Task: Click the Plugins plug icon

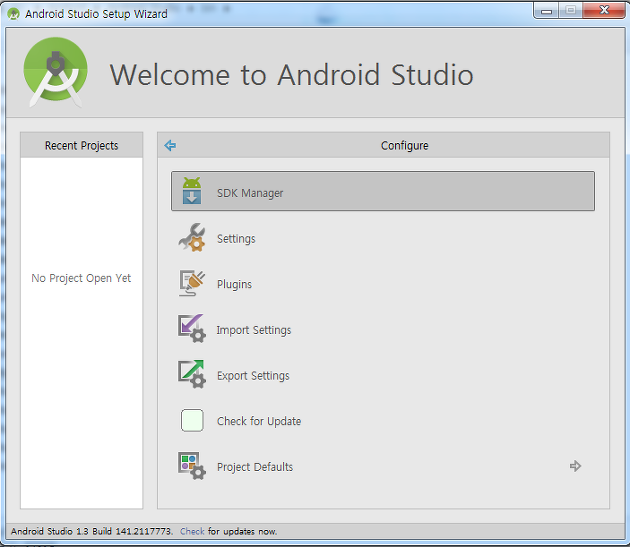Action: (x=192, y=283)
